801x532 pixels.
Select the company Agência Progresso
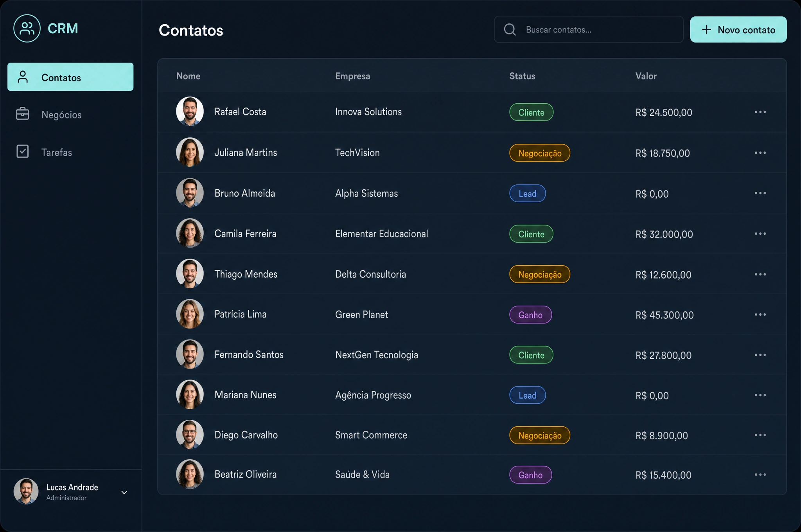tap(373, 395)
